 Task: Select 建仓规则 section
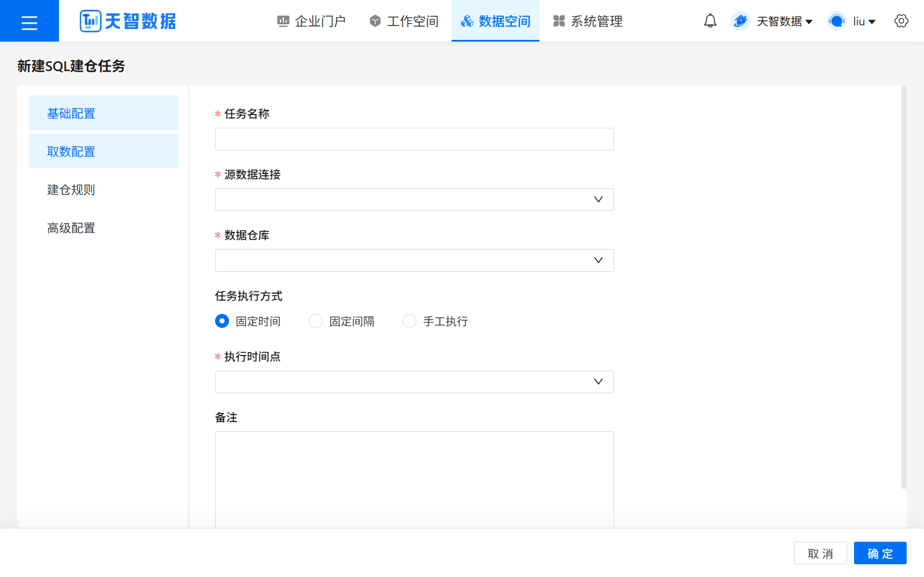tap(104, 190)
